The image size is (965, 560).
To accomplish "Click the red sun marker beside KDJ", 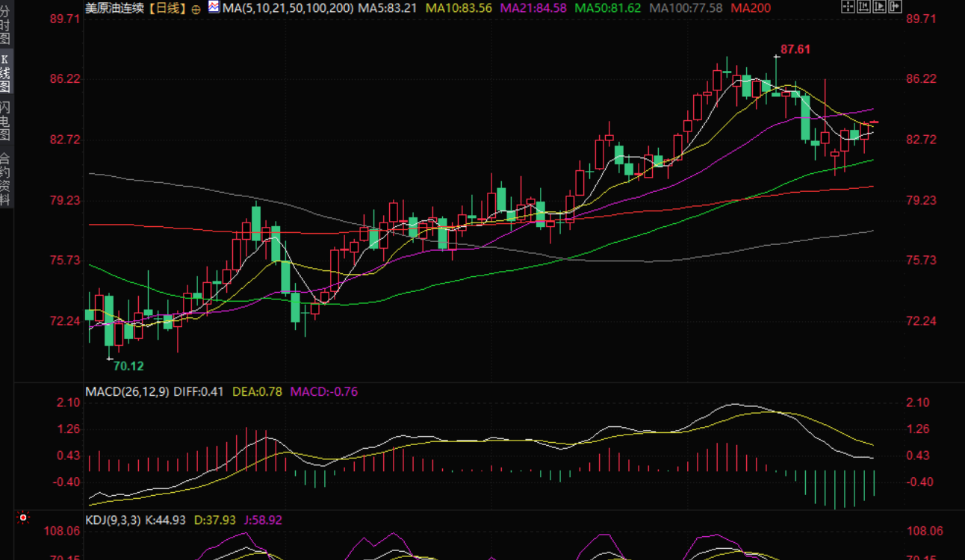I will coord(24,517).
